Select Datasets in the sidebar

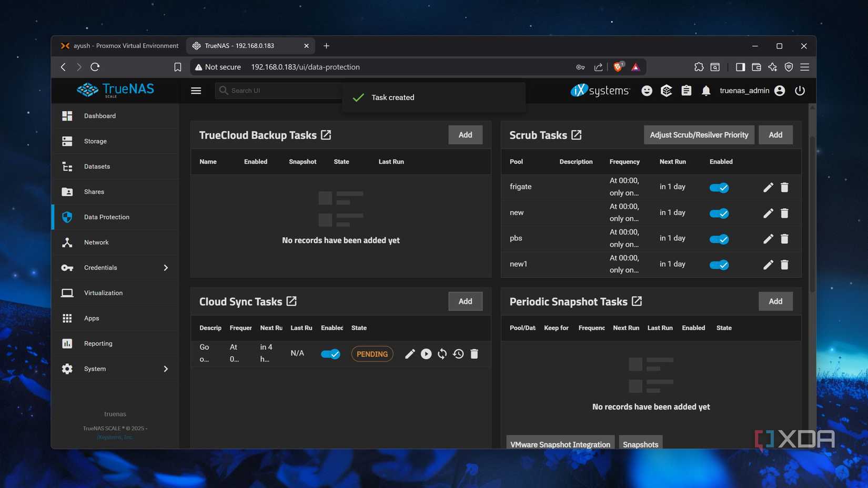coord(97,166)
